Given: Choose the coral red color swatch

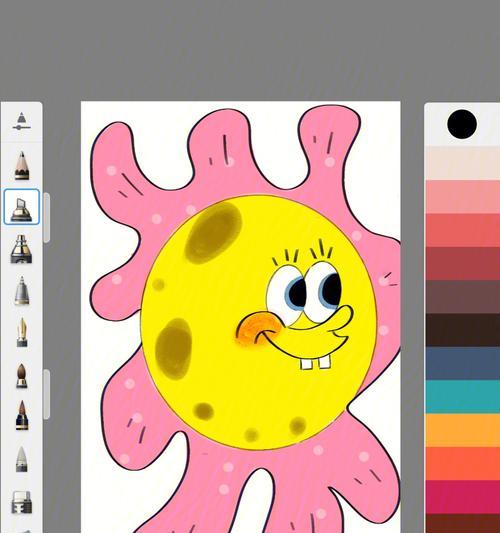Looking at the screenshot, I should click(463, 230).
